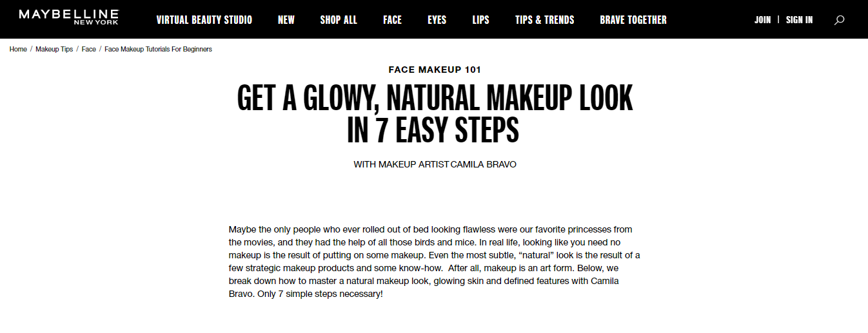
Task: Click the Join link
Action: tap(762, 20)
